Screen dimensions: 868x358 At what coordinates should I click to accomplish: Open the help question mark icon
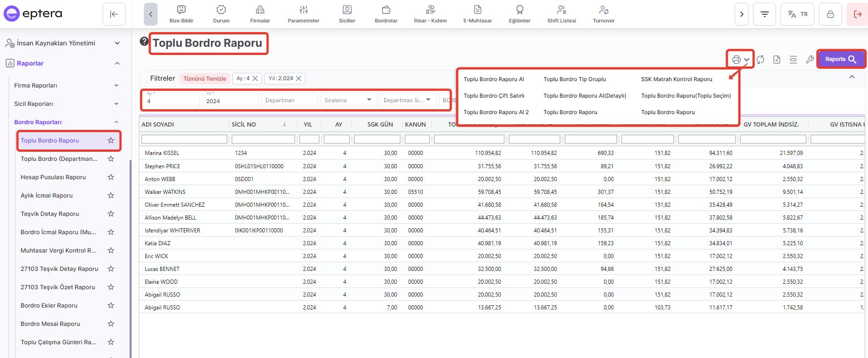(x=144, y=41)
